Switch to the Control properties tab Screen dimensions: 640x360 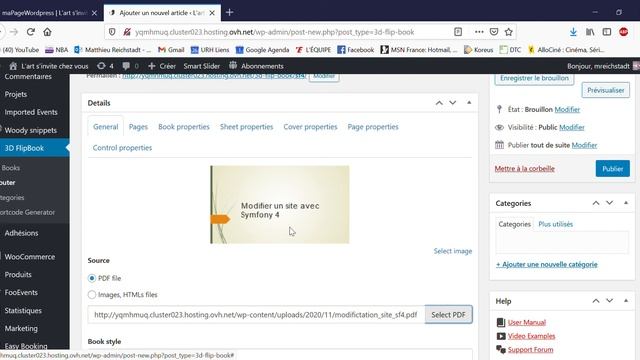[x=122, y=148]
